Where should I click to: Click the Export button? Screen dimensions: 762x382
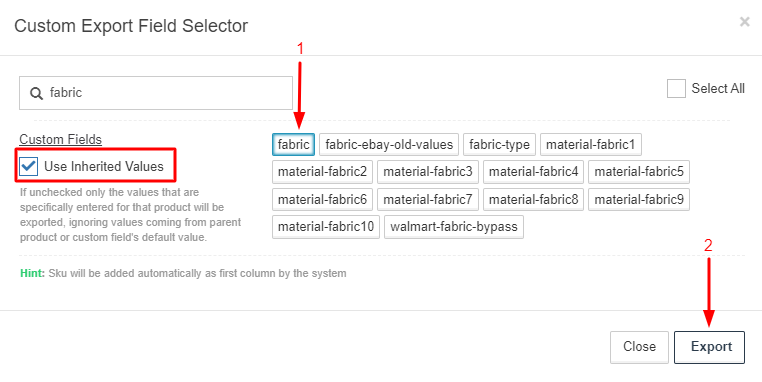coord(710,347)
